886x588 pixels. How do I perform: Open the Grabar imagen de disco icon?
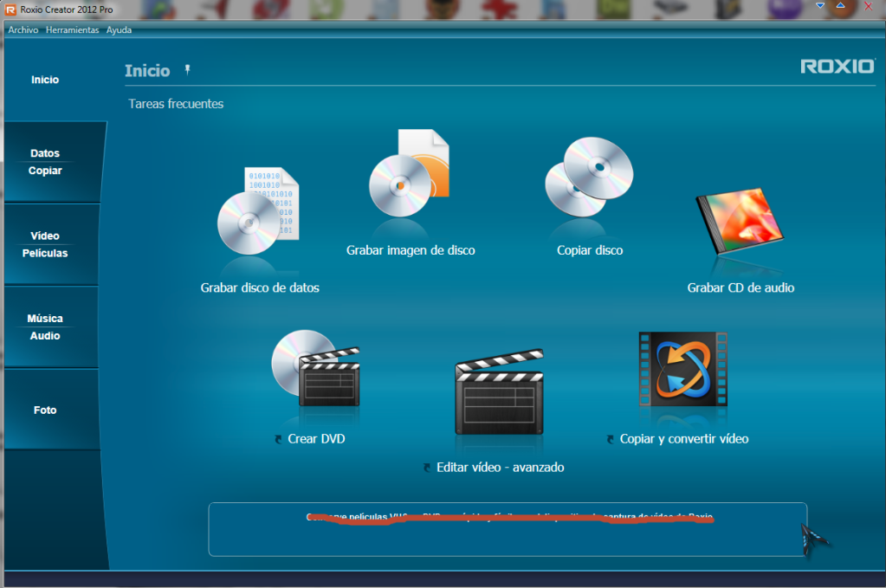[409, 173]
